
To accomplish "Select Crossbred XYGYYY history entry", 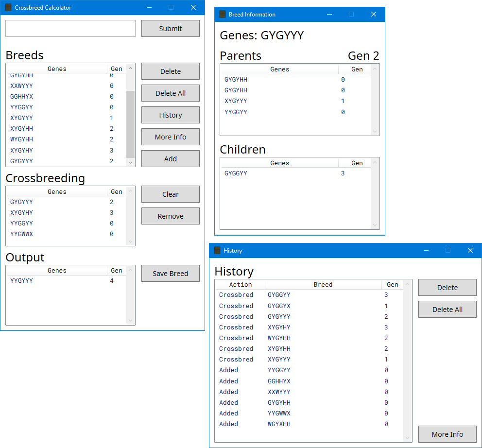I will [309, 360].
